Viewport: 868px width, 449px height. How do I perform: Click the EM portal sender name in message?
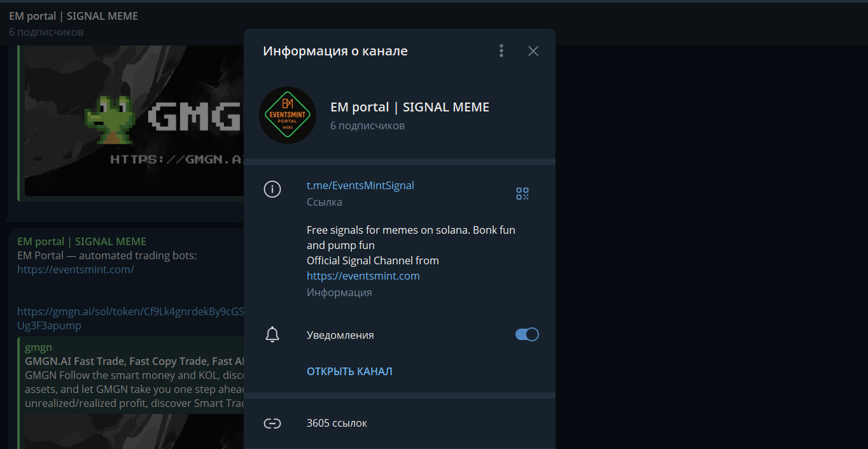point(81,241)
